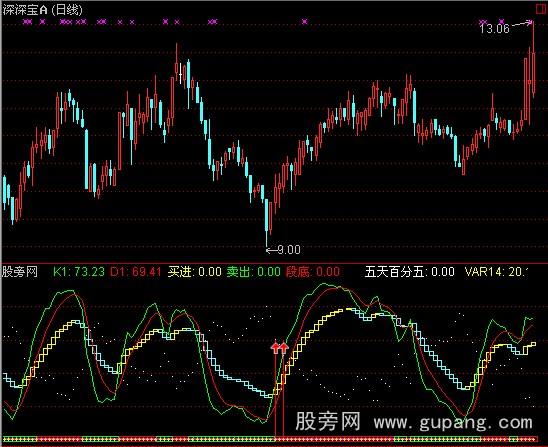Click the 卖出: 0.00 sell indicator
Screen dimensions: 548x447
(x=253, y=272)
